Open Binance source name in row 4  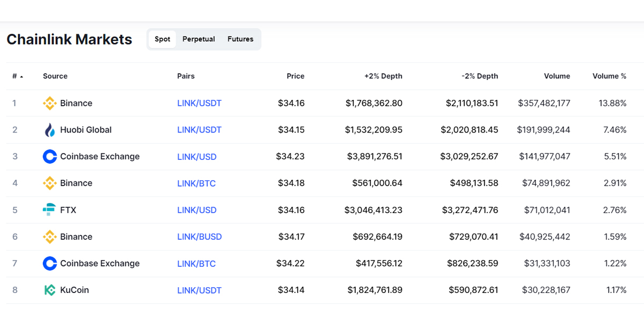76,183
